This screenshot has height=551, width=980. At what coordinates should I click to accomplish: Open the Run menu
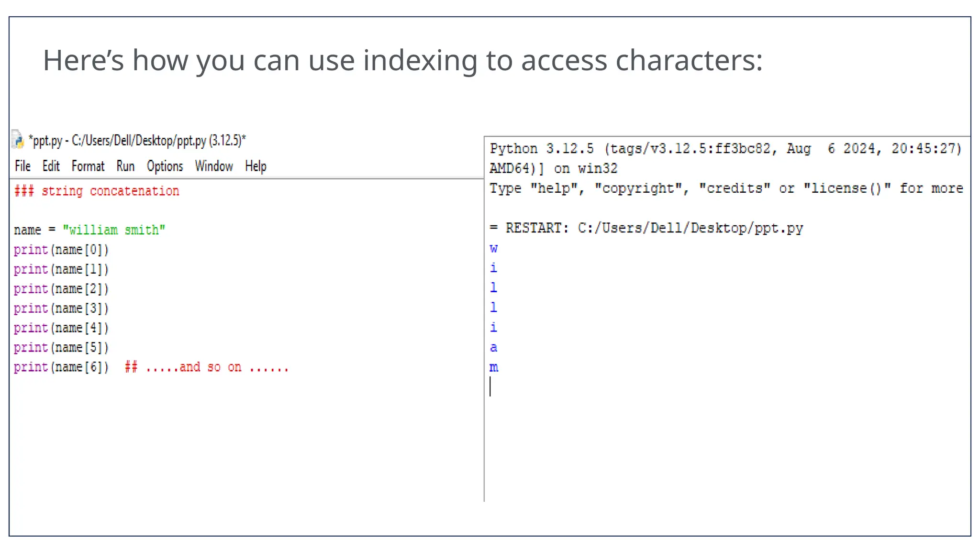point(125,166)
